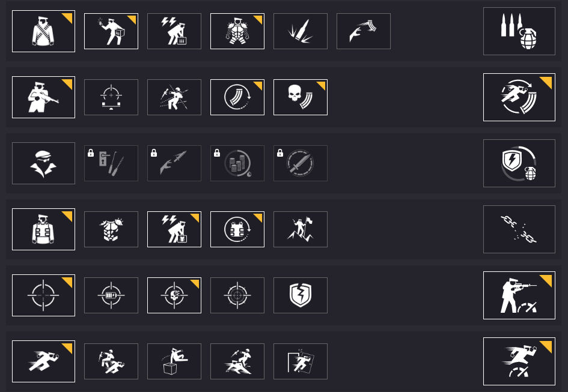Choose the climbers with flag skill
The height and width of the screenshot is (392, 568).
pos(300,229)
